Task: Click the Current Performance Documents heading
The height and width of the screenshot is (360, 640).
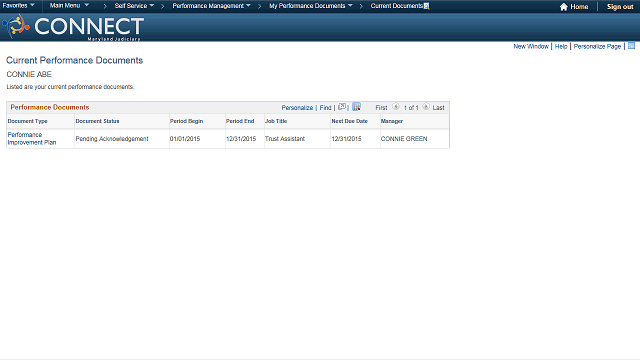Action: point(74,60)
